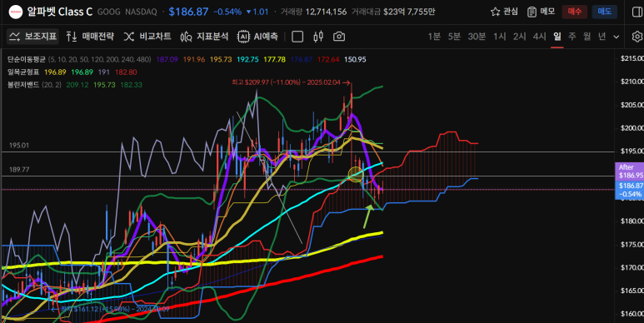This screenshot has height=323, width=644.
Task: Select the 2시 timeframe
Action: pyautogui.click(x=520, y=37)
